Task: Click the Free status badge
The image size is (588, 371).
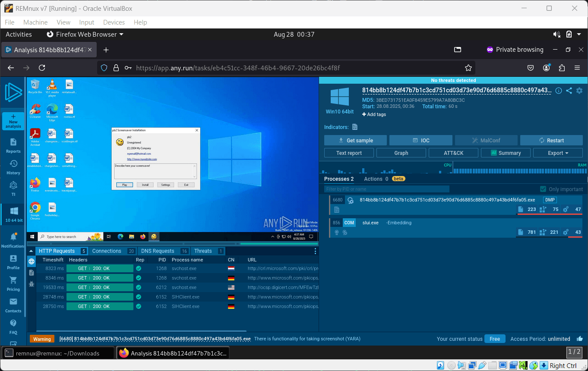Action: pos(495,339)
